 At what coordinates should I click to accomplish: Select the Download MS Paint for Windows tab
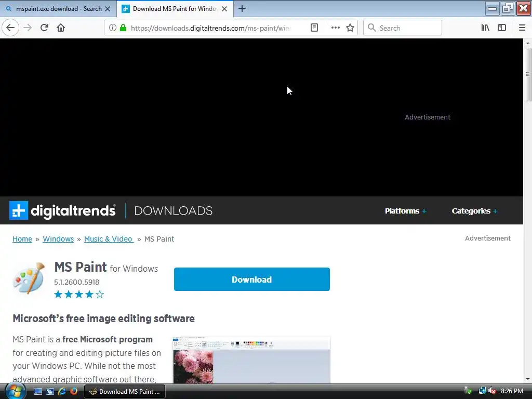point(175,9)
